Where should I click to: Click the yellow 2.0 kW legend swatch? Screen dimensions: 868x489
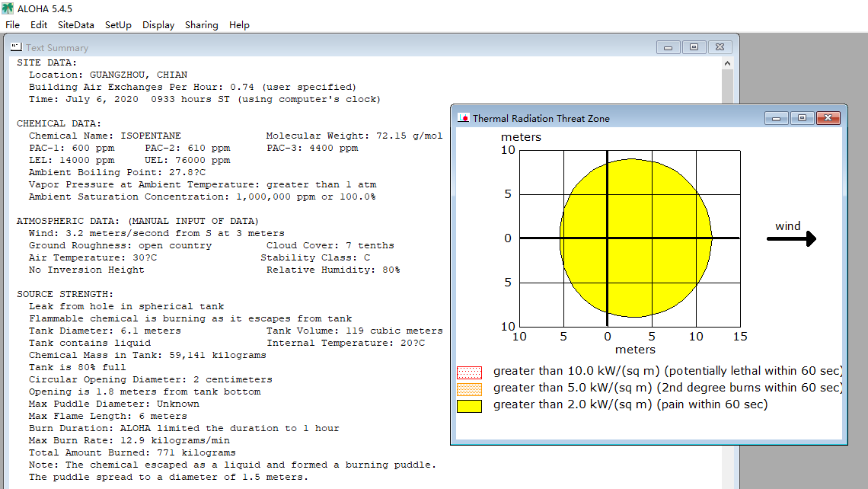[x=470, y=406]
